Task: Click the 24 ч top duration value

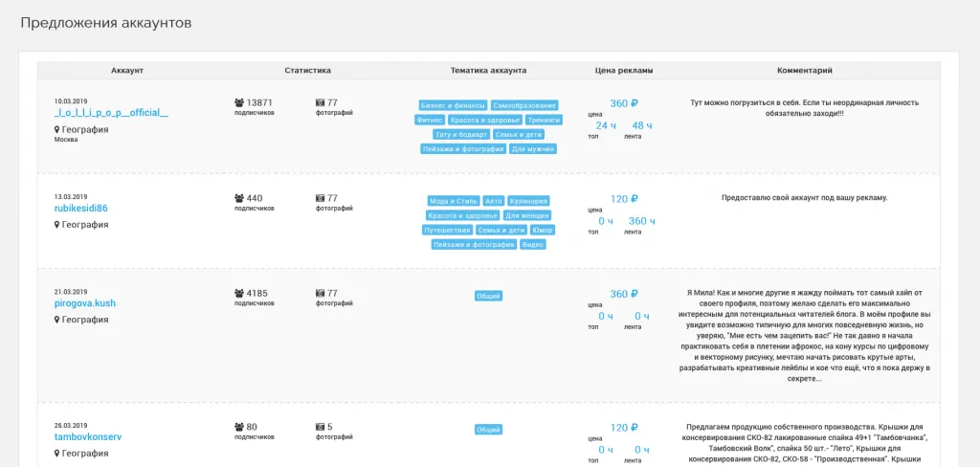Action: pyautogui.click(x=606, y=125)
